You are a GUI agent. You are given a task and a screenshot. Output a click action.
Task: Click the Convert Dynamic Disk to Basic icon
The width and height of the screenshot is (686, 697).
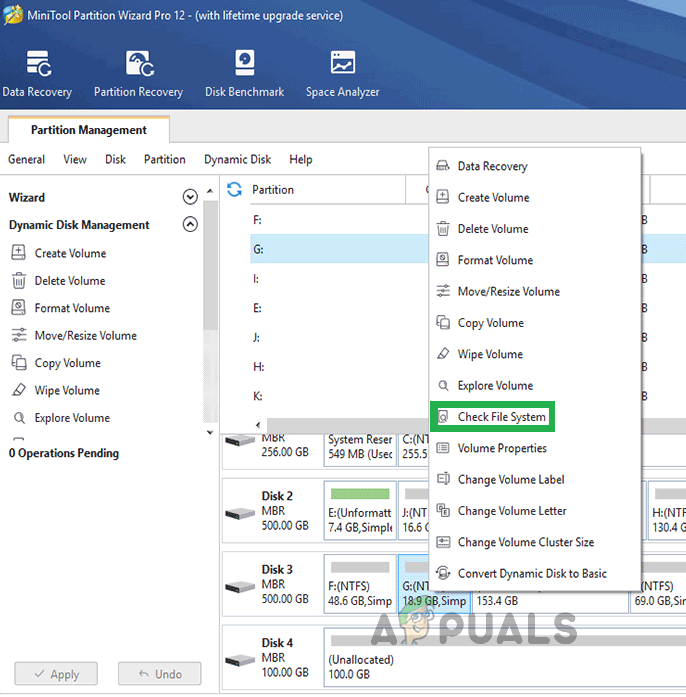tap(443, 573)
